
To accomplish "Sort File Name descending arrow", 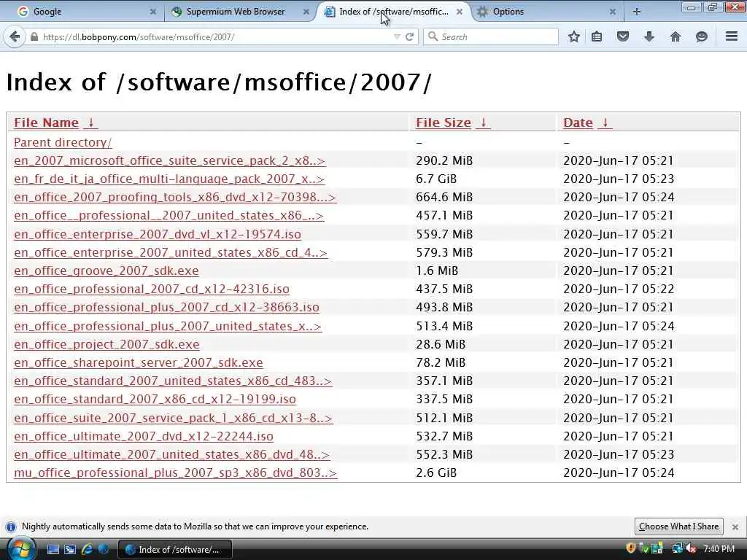I will click(x=90, y=122).
